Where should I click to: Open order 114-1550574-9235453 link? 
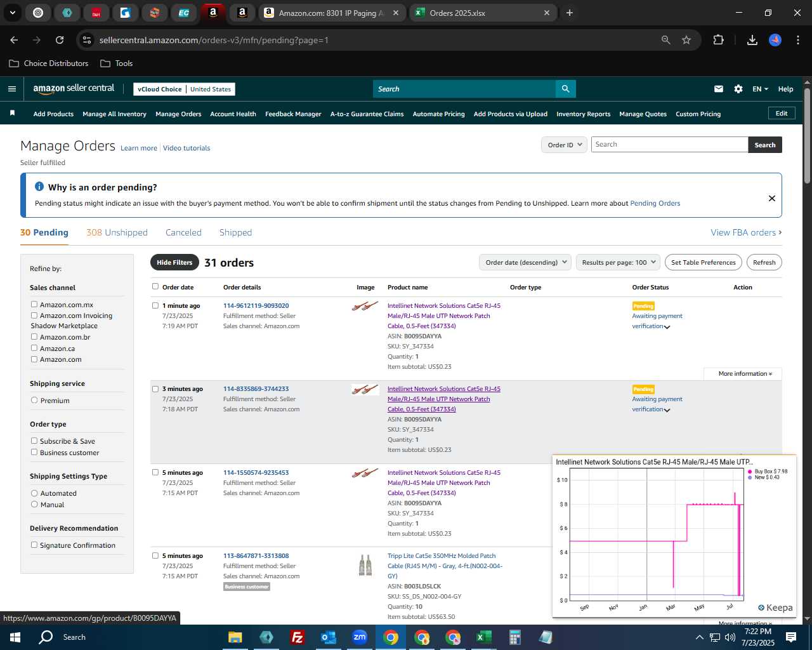[256, 472]
